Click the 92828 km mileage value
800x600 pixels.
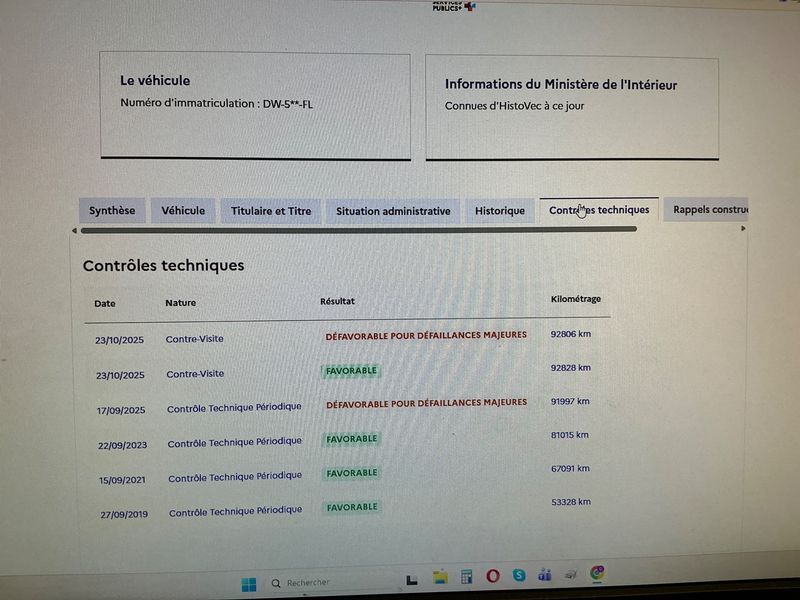(x=571, y=368)
